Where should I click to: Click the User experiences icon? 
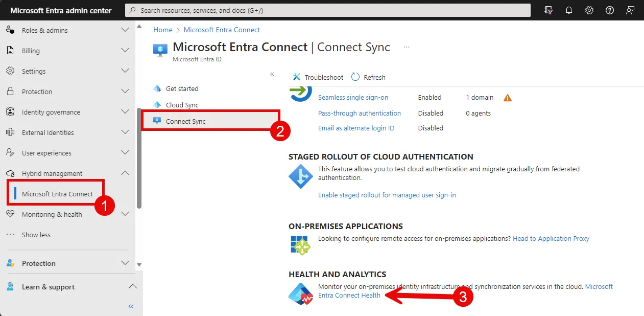[x=10, y=153]
